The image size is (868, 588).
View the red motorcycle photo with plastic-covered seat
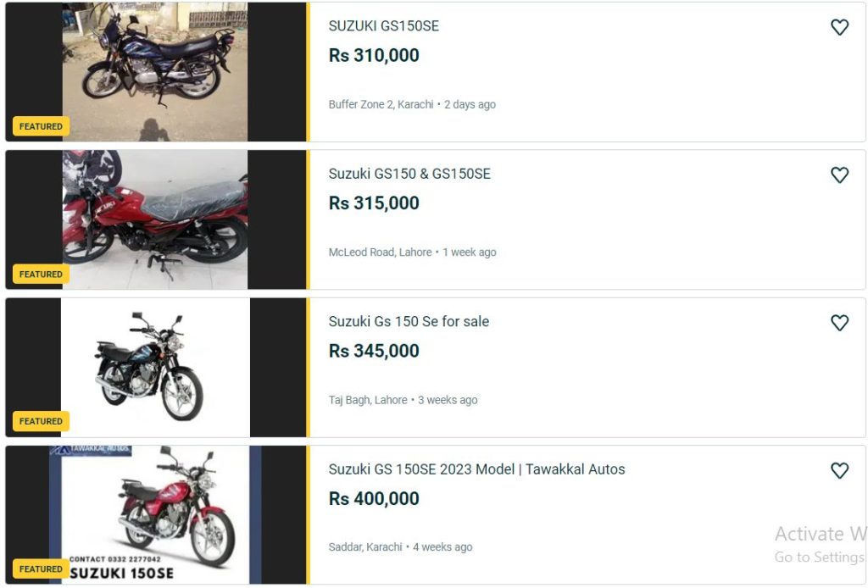[x=155, y=219]
